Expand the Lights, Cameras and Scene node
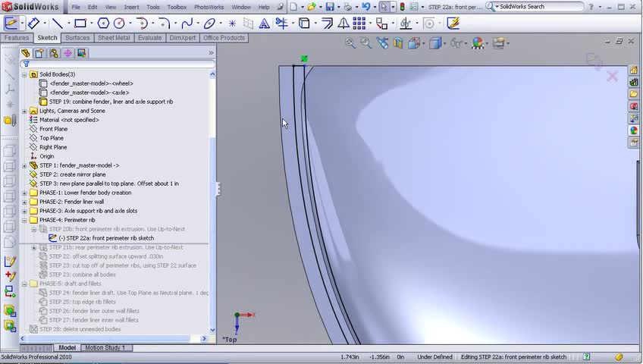 click(24, 111)
